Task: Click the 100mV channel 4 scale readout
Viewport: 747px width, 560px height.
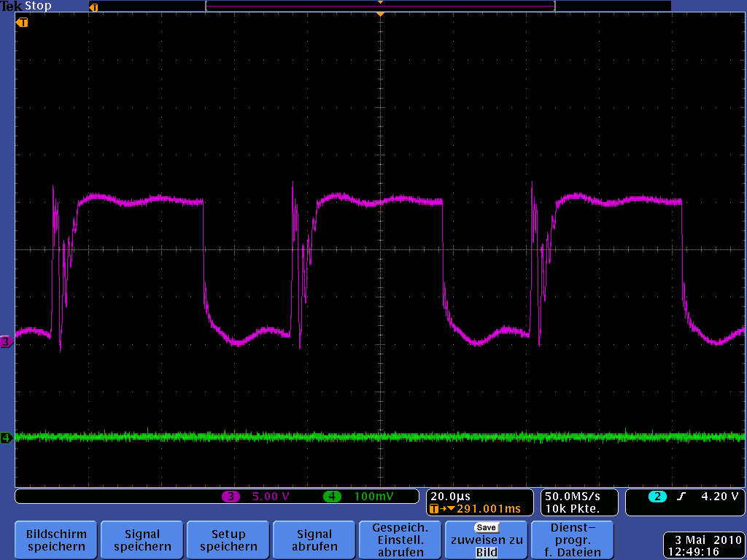Action: (x=374, y=497)
